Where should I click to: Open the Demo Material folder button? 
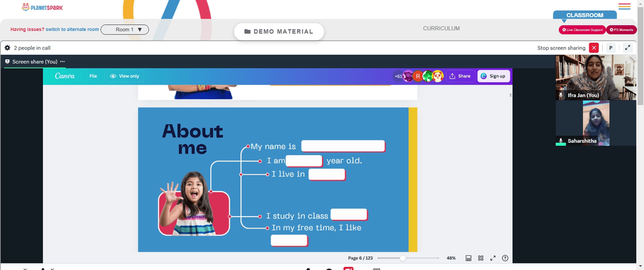(x=279, y=32)
